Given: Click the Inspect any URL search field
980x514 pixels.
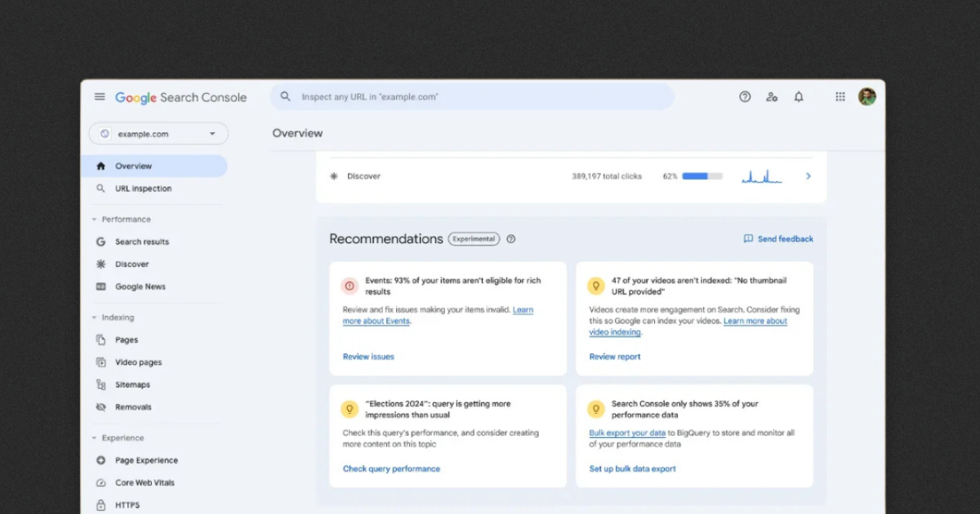Looking at the screenshot, I should point(472,96).
